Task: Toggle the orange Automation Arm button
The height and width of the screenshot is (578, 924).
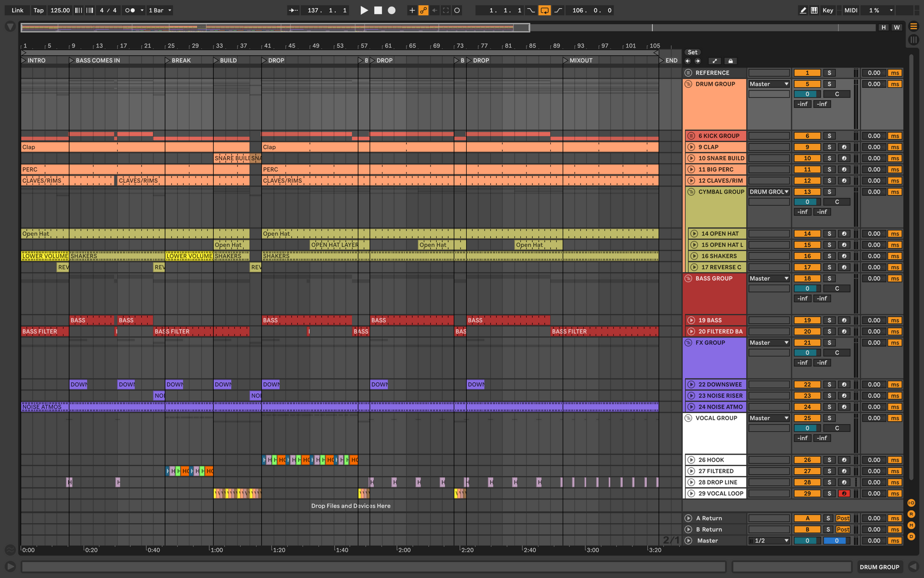Action: 423,10
